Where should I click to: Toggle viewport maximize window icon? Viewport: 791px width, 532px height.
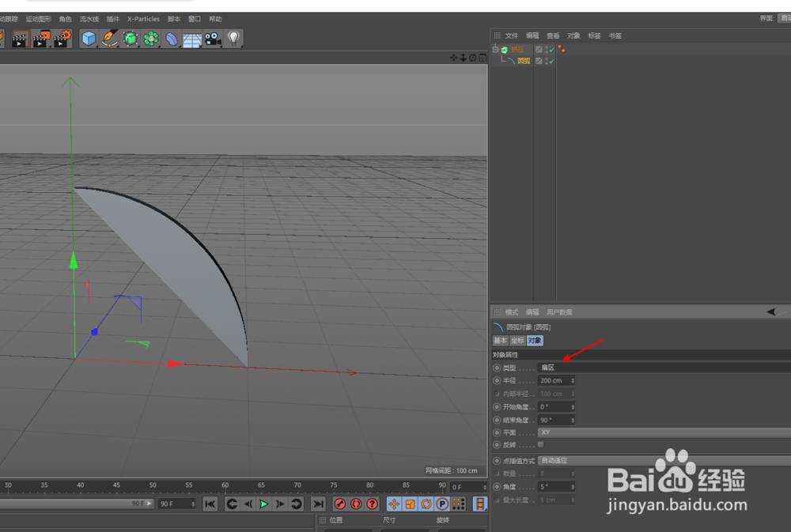point(483,58)
